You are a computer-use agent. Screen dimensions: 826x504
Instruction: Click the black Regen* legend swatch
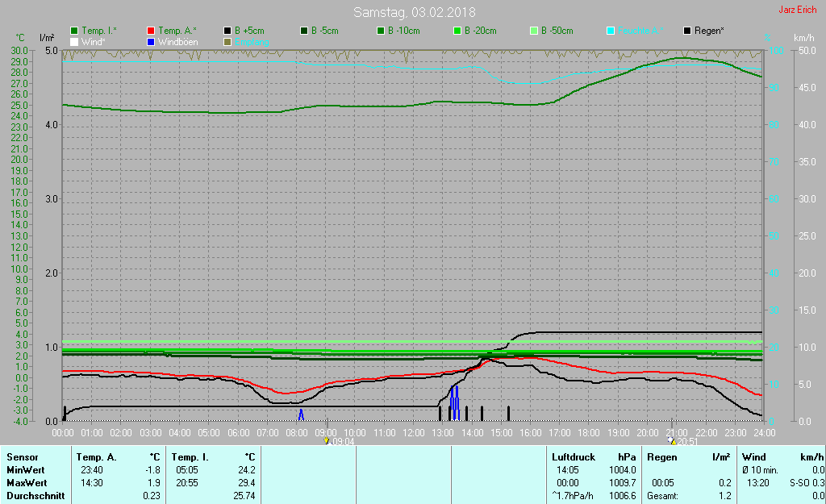[687, 31]
